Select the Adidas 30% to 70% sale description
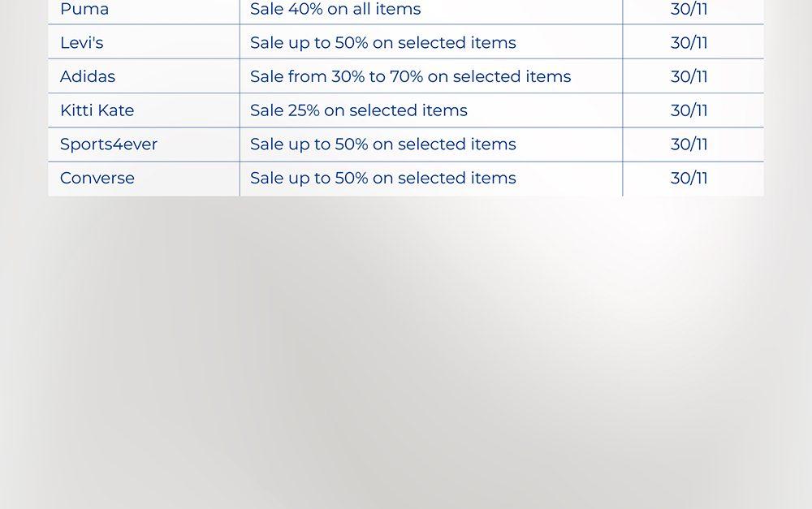 point(410,77)
